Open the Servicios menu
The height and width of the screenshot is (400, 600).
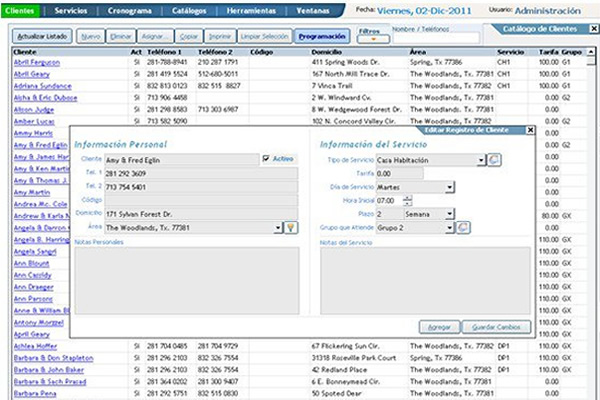76,8
